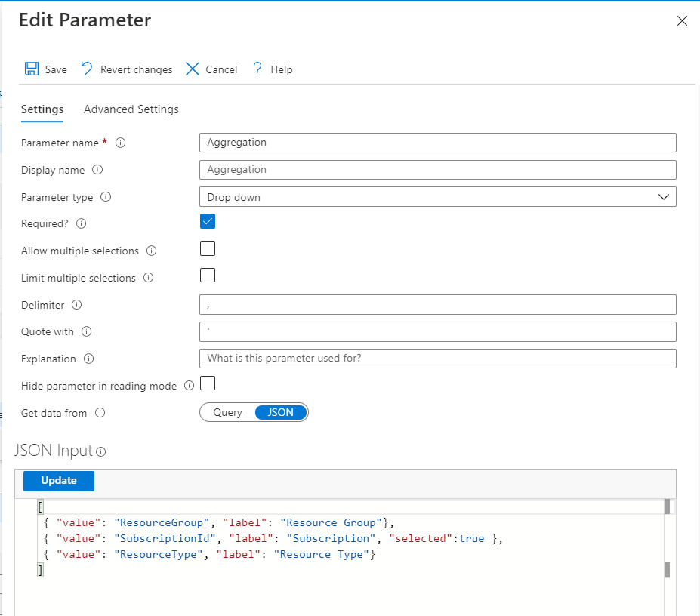This screenshot has height=616, width=700.
Task: Click the Revert changes label
Action: coord(136,69)
